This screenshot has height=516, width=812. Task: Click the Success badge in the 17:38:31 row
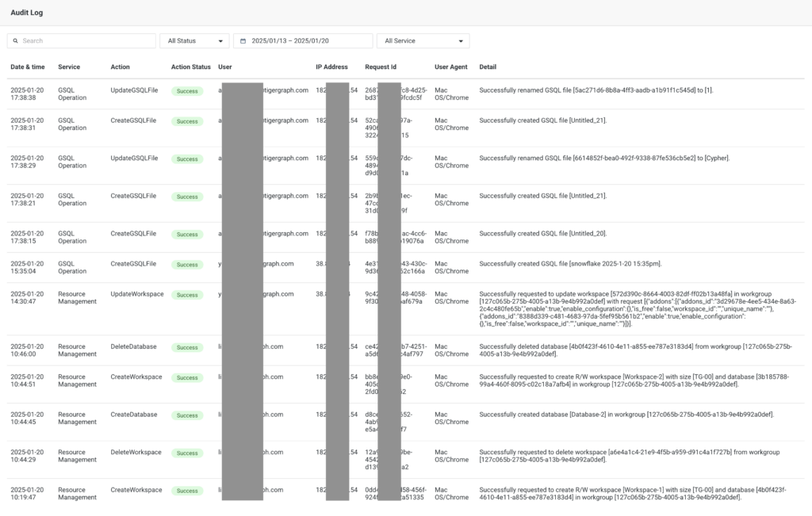[x=187, y=121]
